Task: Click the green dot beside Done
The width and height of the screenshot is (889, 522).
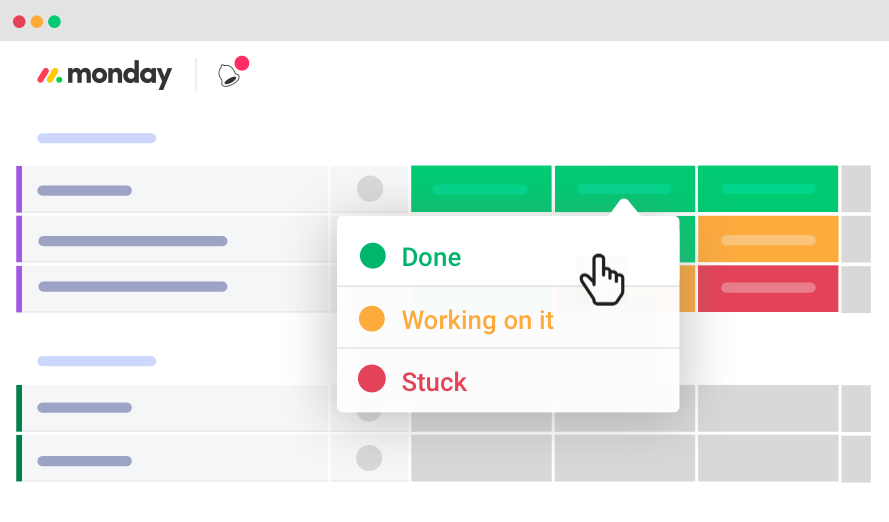Action: click(372, 256)
